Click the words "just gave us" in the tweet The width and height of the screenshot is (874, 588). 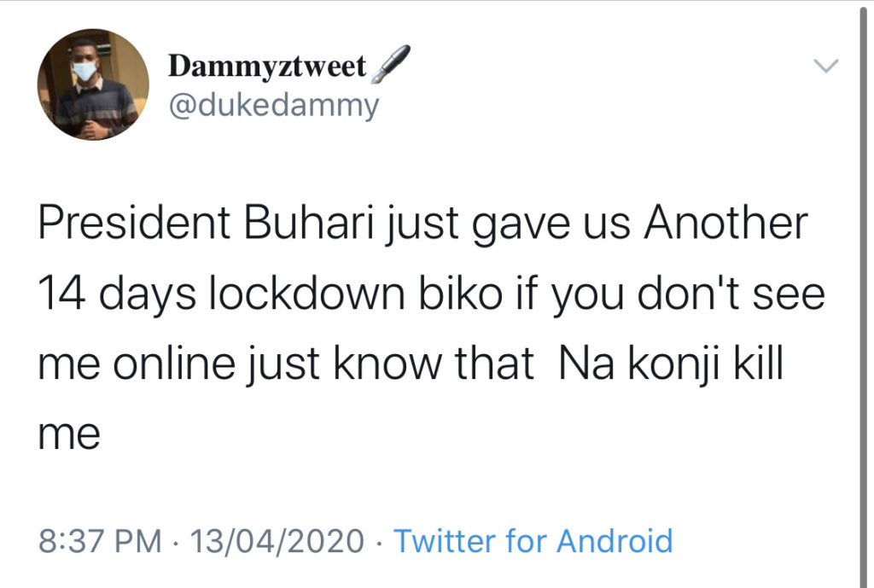[504, 225]
